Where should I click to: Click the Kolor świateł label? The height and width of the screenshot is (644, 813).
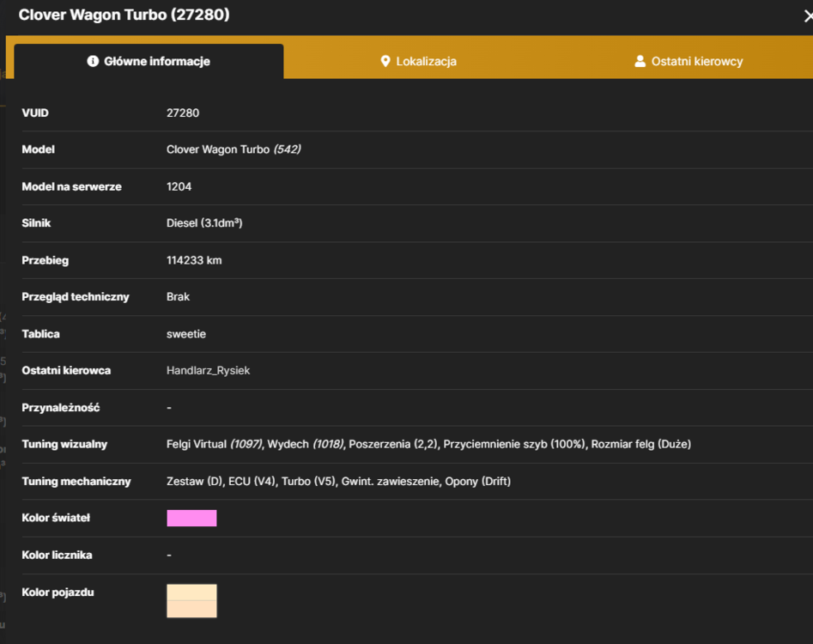pos(56,518)
